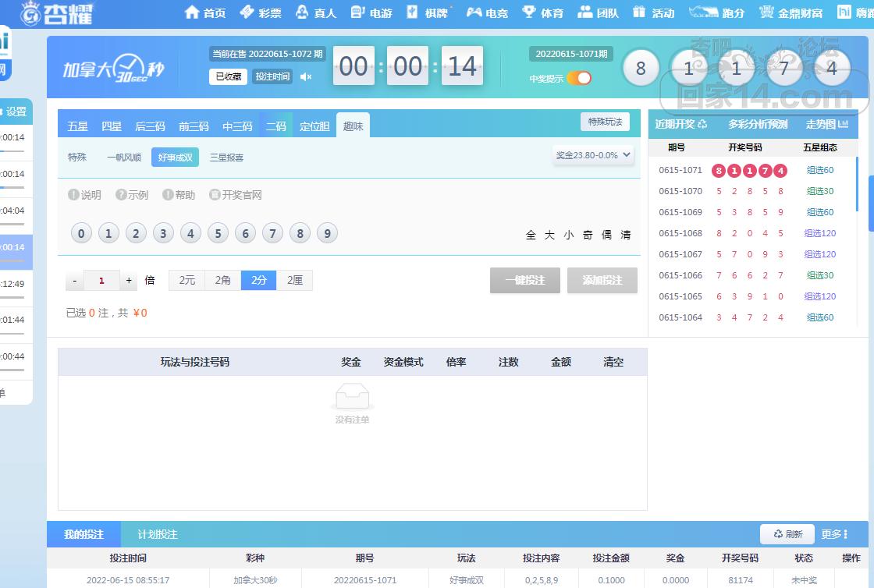
Task: Expand the 更多 options menu
Action: pos(834,534)
